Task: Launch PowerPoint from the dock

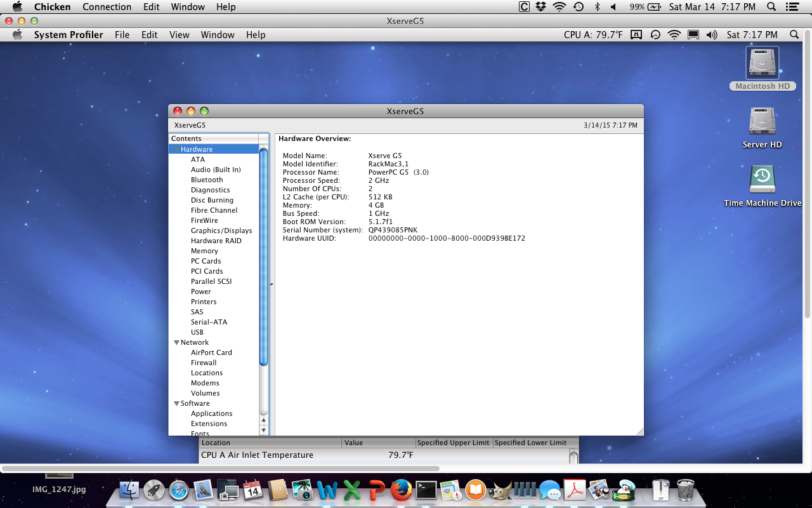Action: 376,490
